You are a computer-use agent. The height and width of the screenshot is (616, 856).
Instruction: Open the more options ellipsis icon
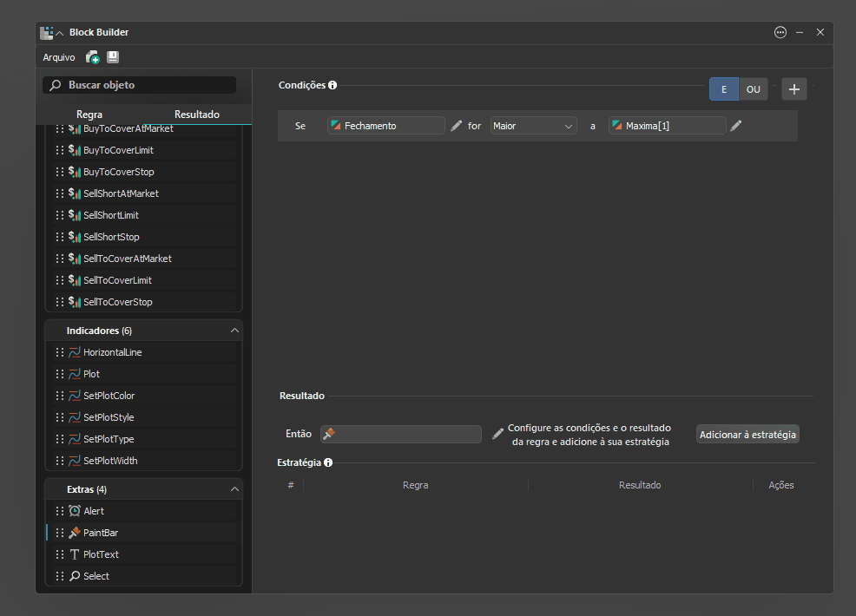tap(780, 32)
